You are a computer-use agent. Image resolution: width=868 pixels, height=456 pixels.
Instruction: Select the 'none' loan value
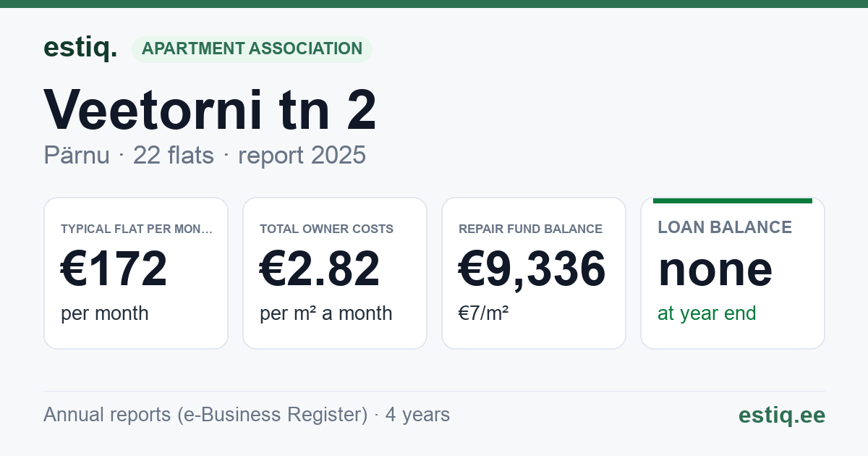(x=715, y=269)
